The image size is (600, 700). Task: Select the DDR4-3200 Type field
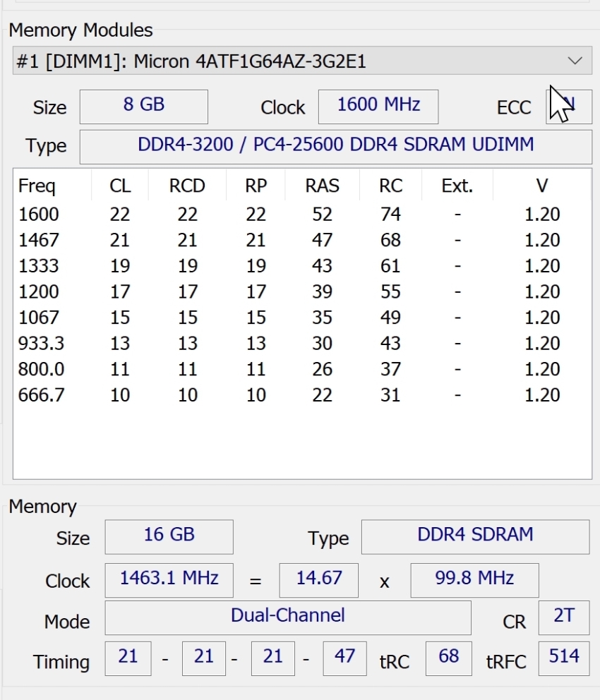pos(335,146)
